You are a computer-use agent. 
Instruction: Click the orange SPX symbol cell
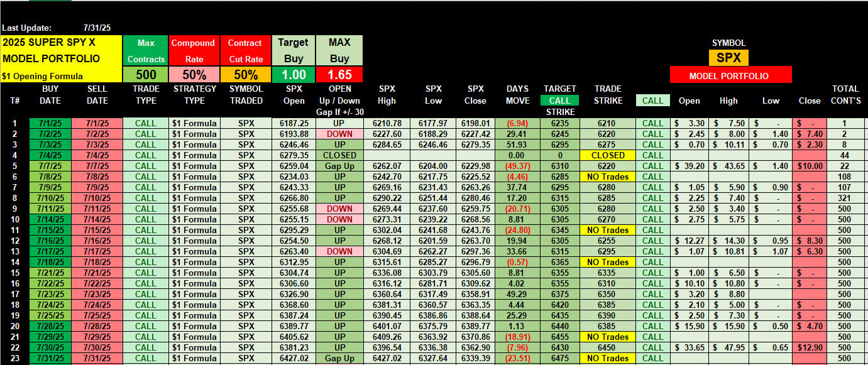pyautogui.click(x=729, y=58)
